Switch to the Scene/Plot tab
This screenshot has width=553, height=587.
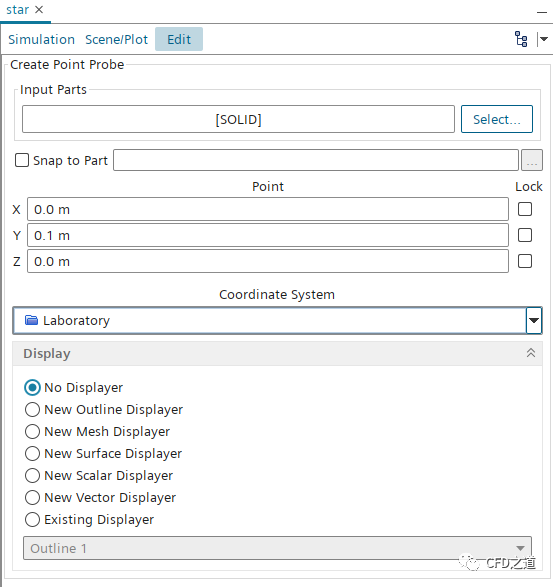click(116, 39)
